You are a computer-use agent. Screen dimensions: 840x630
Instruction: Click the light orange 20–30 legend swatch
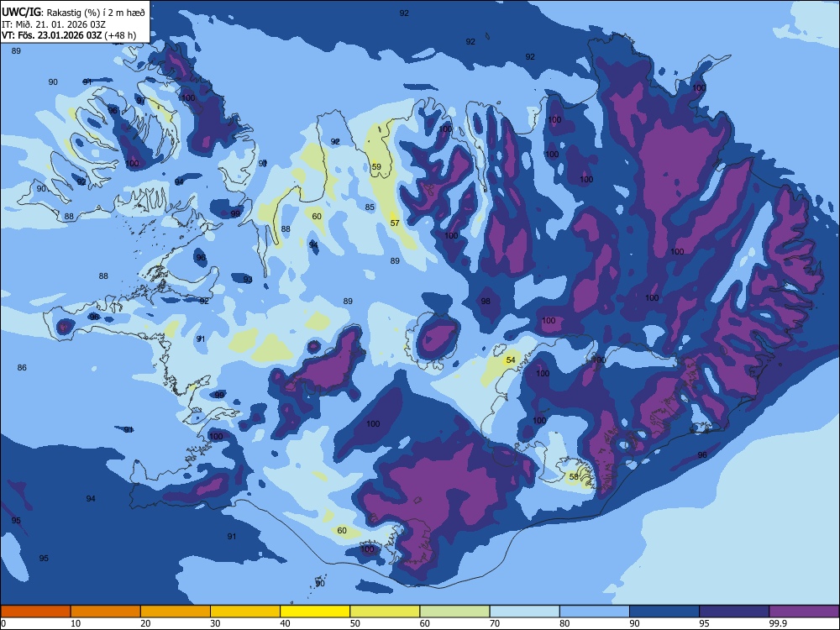click(x=176, y=612)
